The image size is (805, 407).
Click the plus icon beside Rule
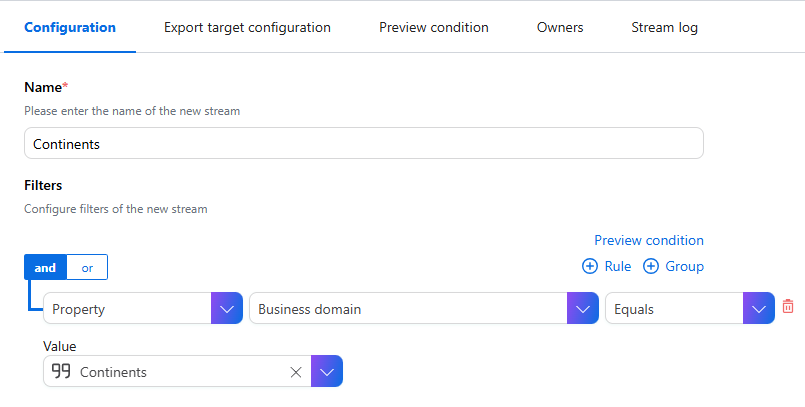(x=589, y=266)
